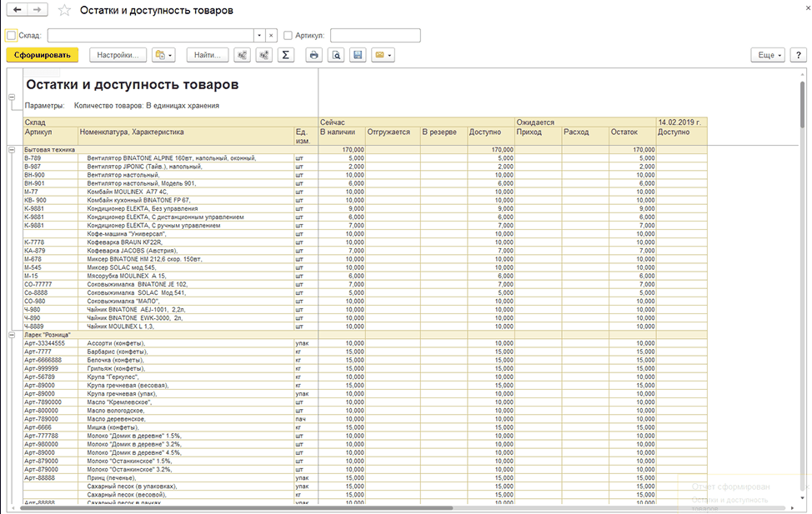Open the Еще menu
Image resolution: width=812 pixels, height=514 pixels.
click(x=768, y=55)
